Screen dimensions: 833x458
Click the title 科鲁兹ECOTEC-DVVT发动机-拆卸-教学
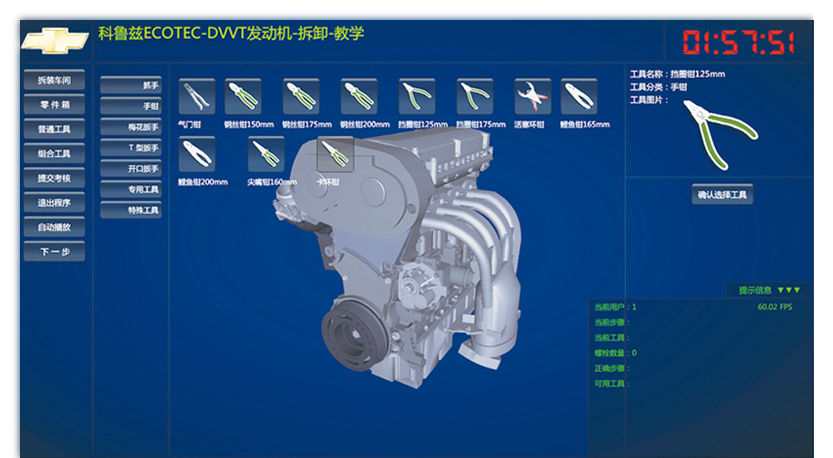point(231,33)
